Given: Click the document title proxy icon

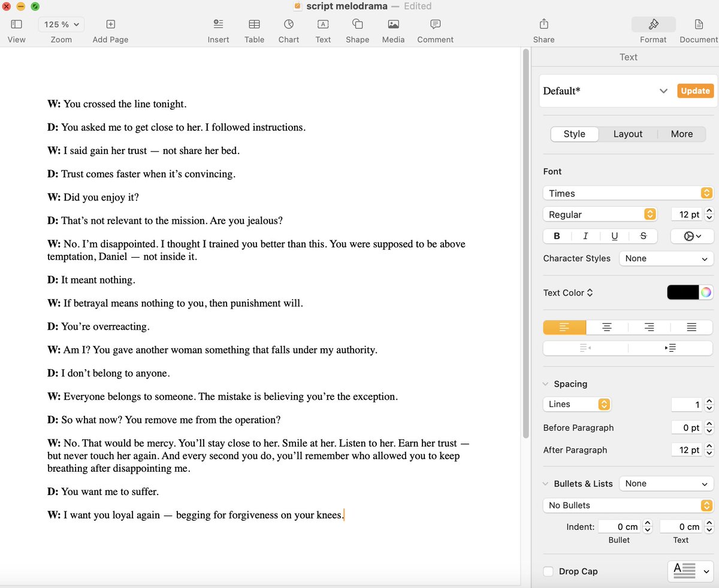Looking at the screenshot, I should pos(298,6).
